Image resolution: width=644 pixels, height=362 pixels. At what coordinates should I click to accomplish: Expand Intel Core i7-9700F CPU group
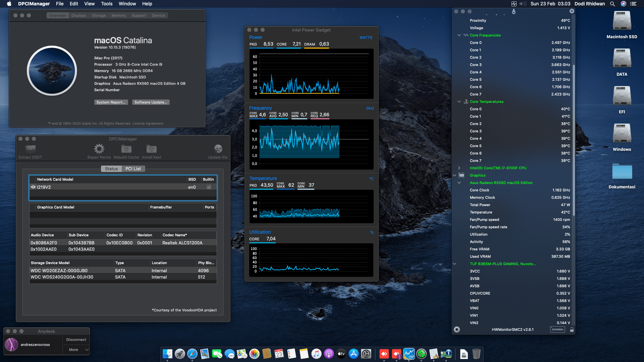click(x=459, y=168)
